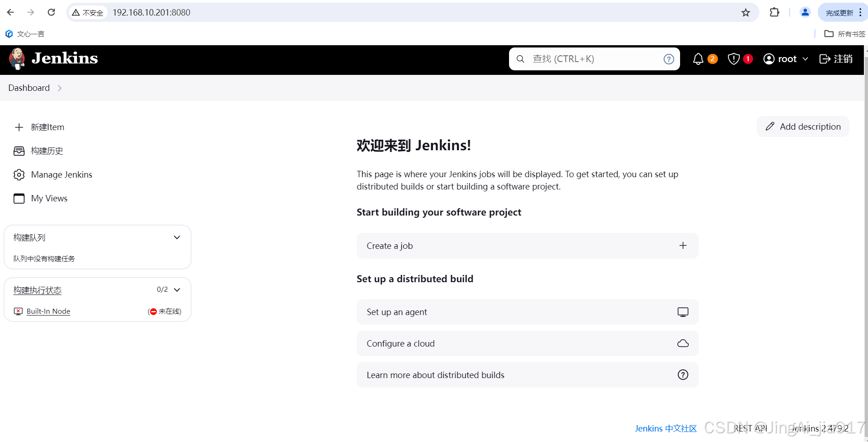The height and width of the screenshot is (442, 868).
Task: Open search help question mark icon
Action: tap(669, 59)
